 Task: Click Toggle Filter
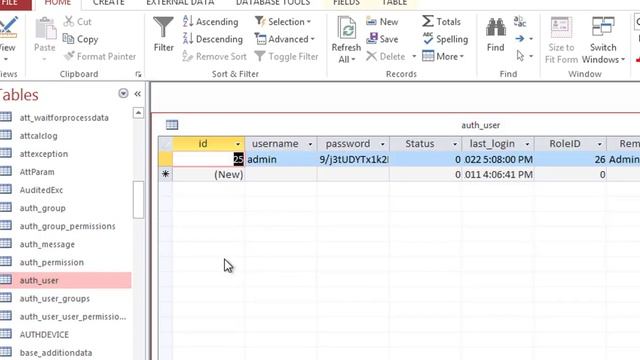coord(286,56)
